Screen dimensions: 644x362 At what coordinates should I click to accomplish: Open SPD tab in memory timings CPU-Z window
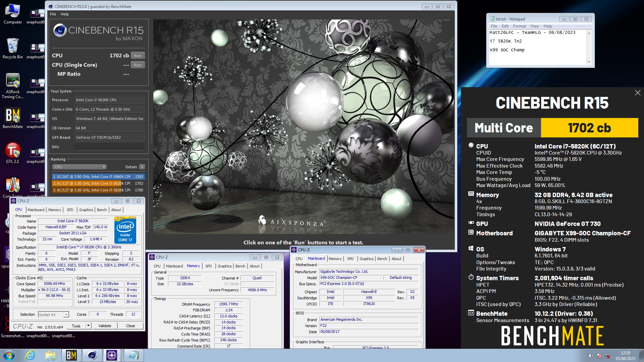pos(208,266)
